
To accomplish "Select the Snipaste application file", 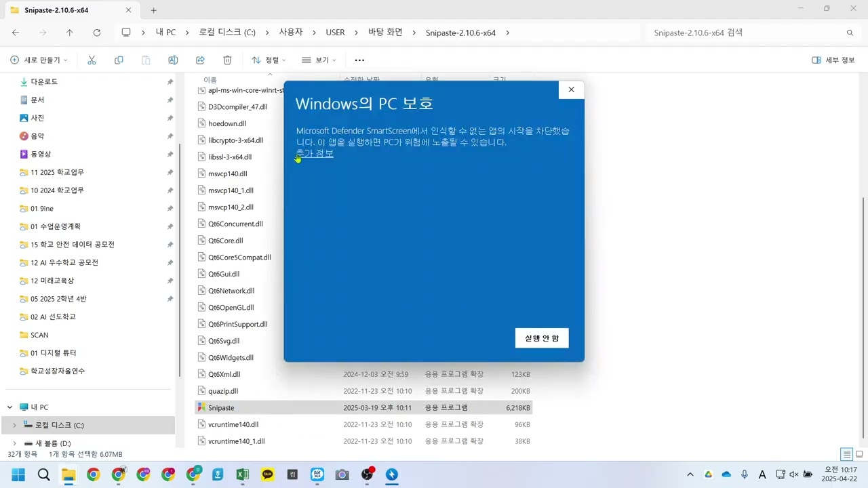I will pyautogui.click(x=363, y=407).
